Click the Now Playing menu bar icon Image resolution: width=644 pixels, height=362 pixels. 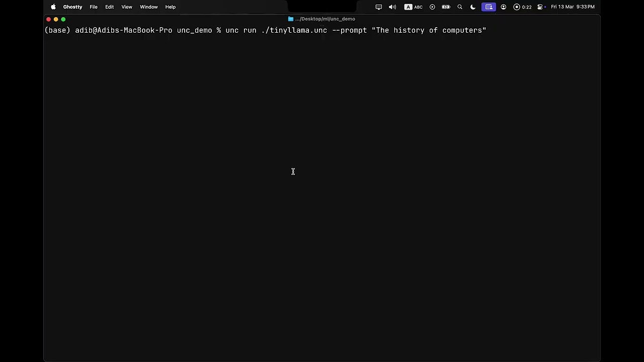(432, 7)
